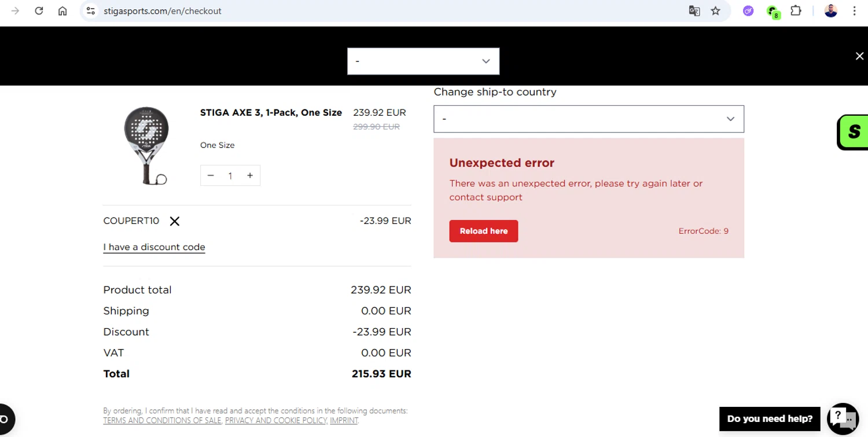This screenshot has height=437, width=868.
Task: Decrease quantity with minus button
Action: coord(211,175)
